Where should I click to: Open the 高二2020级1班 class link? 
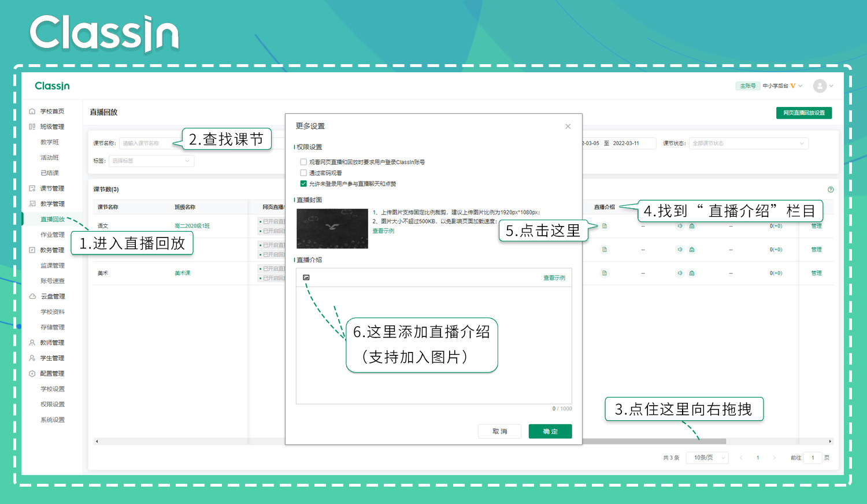[192, 226]
